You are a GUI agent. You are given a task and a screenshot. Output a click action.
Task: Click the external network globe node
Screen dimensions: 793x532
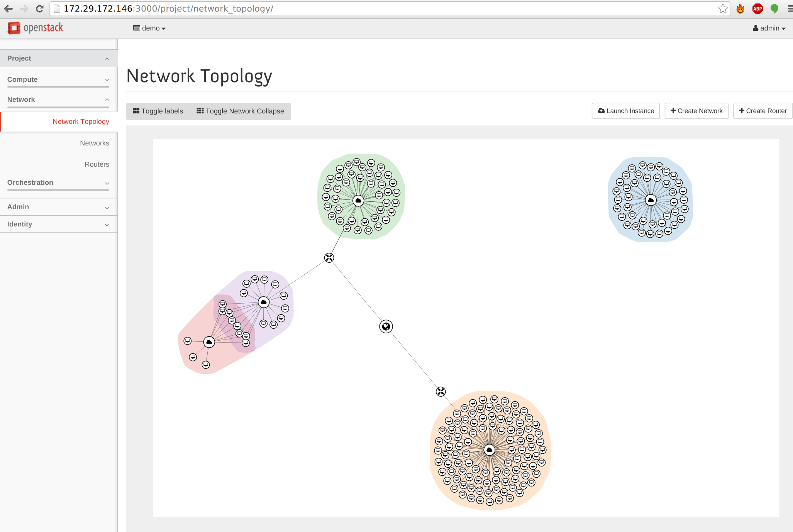(386, 327)
